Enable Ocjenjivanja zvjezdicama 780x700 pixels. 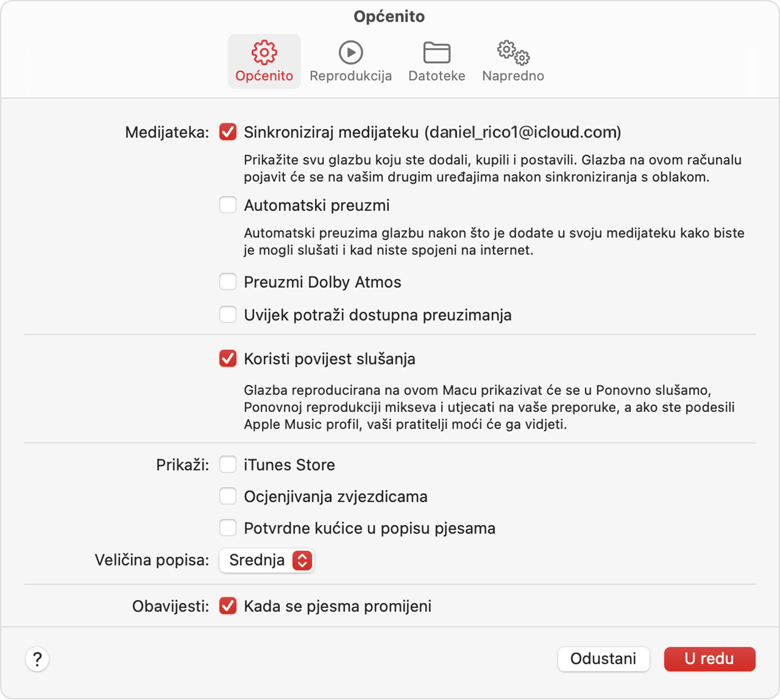click(x=228, y=496)
